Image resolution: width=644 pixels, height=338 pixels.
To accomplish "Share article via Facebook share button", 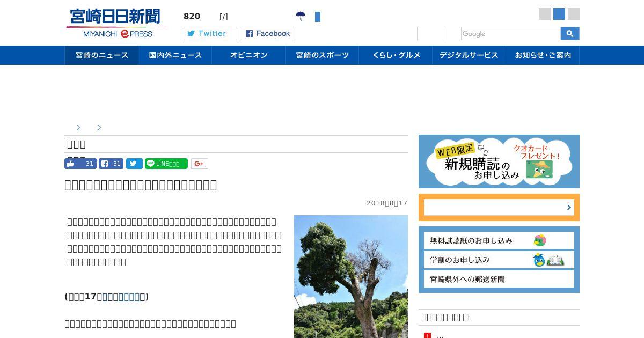I will (x=111, y=164).
